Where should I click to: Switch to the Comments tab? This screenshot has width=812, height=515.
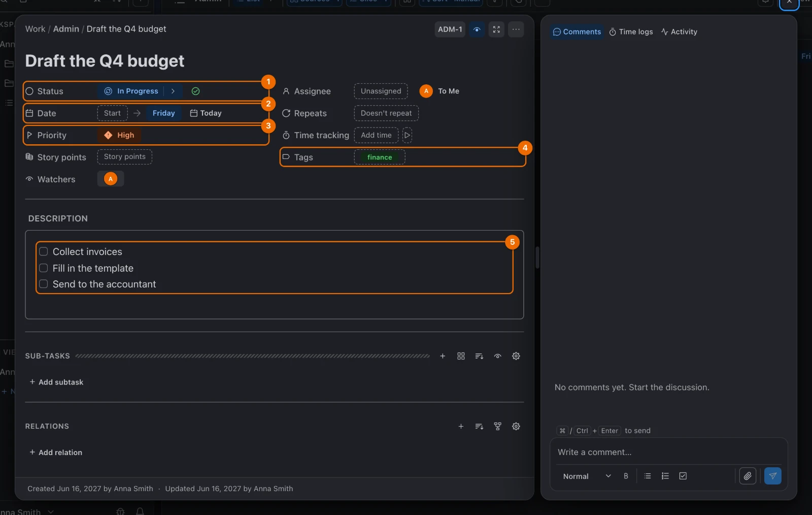point(577,31)
